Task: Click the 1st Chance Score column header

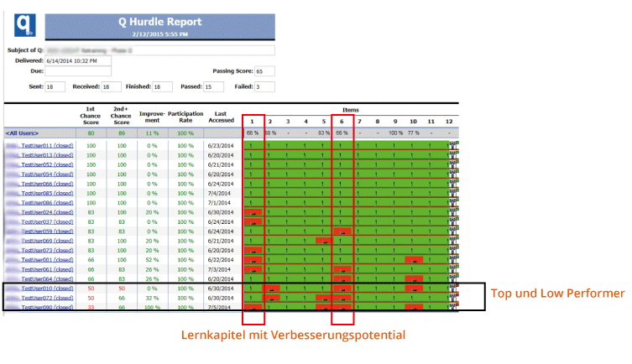Action: [x=88, y=117]
